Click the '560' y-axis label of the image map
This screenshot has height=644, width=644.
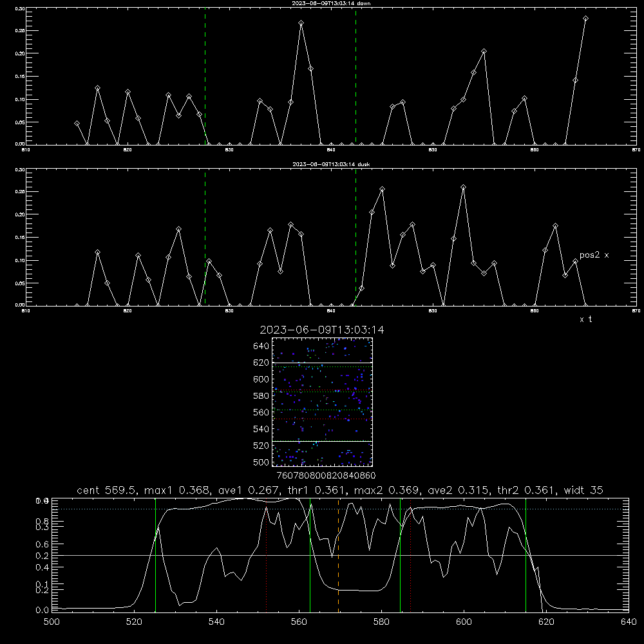click(x=261, y=412)
